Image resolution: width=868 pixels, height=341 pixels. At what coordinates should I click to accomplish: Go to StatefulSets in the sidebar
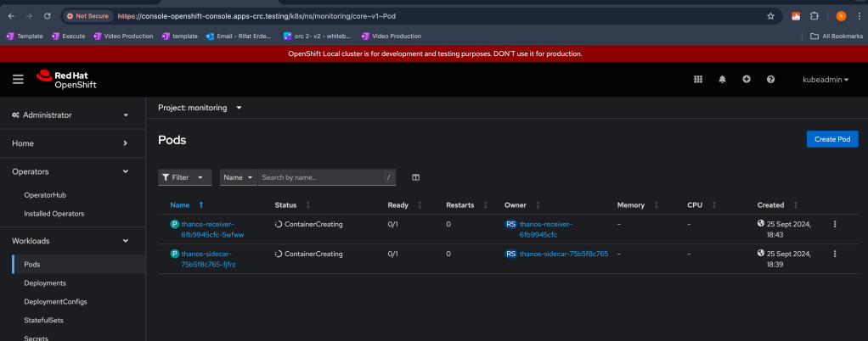coord(43,320)
